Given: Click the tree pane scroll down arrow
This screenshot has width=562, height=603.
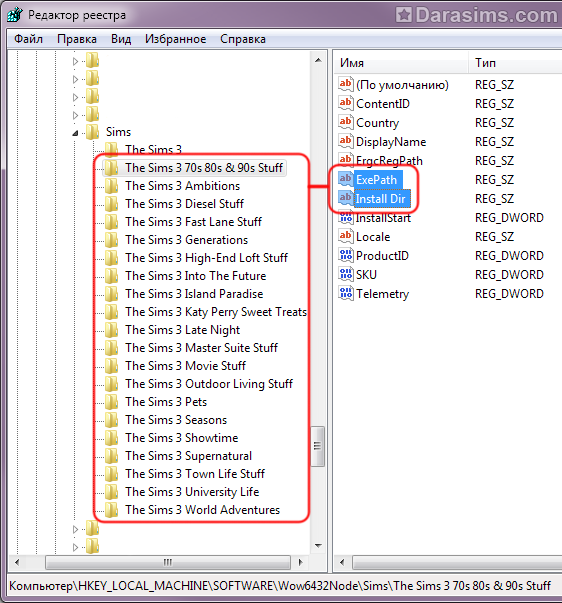Looking at the screenshot, I should pos(318,545).
